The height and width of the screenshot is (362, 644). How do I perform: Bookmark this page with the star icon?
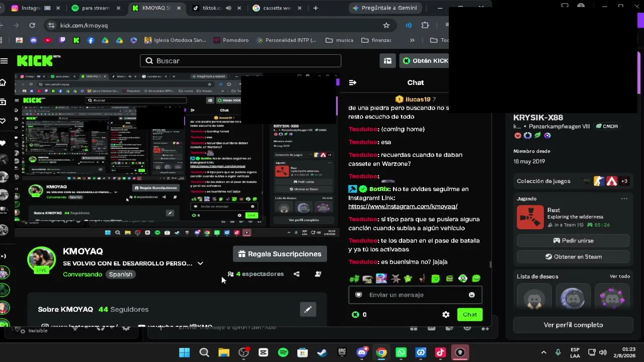coord(386,25)
